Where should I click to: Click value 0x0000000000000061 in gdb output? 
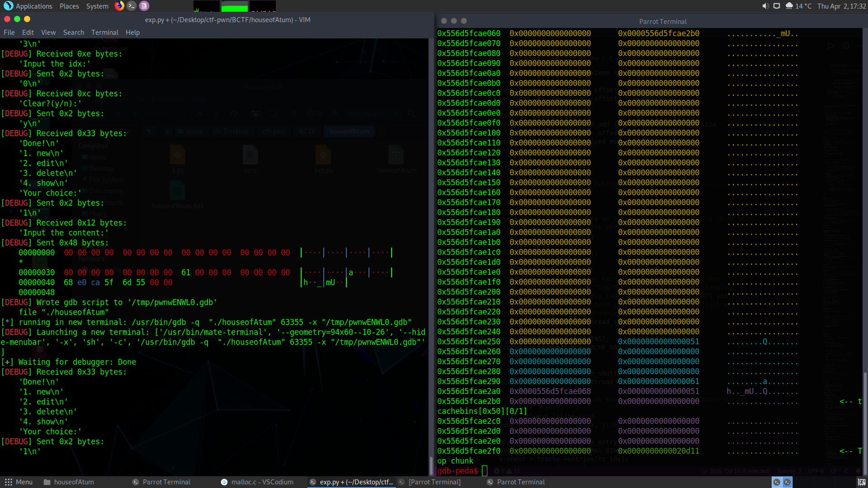tap(659, 381)
